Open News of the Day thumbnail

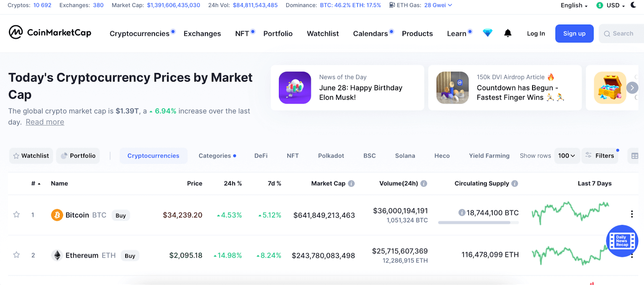pos(295,88)
